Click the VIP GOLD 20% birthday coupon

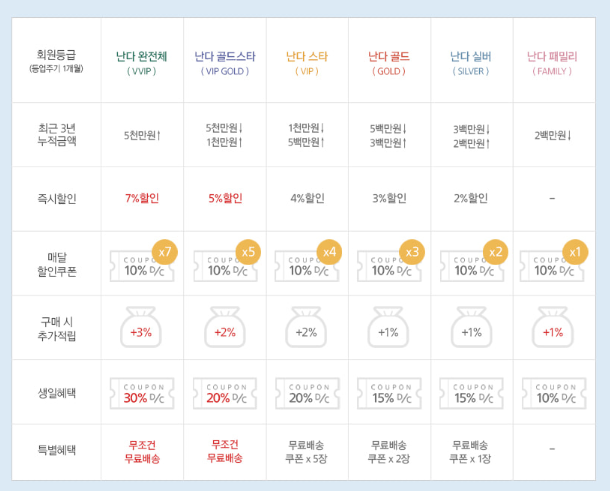pos(225,393)
